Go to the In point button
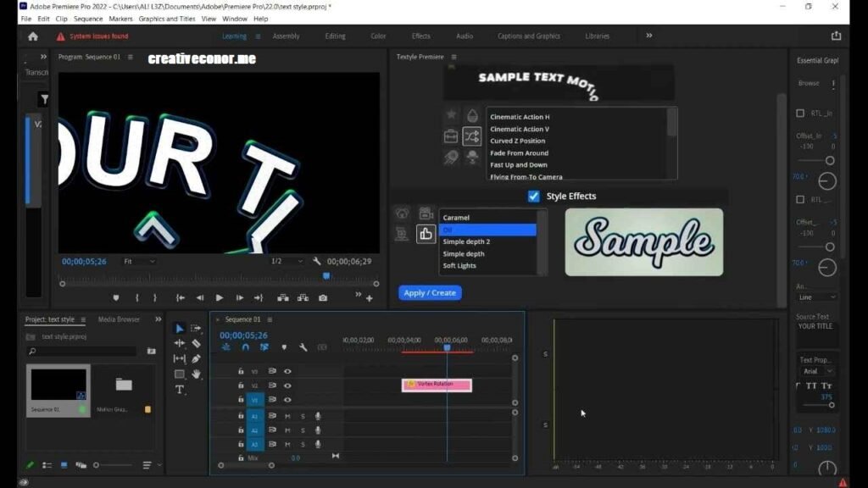Viewport: 868px width, 488px height. pyautogui.click(x=180, y=297)
